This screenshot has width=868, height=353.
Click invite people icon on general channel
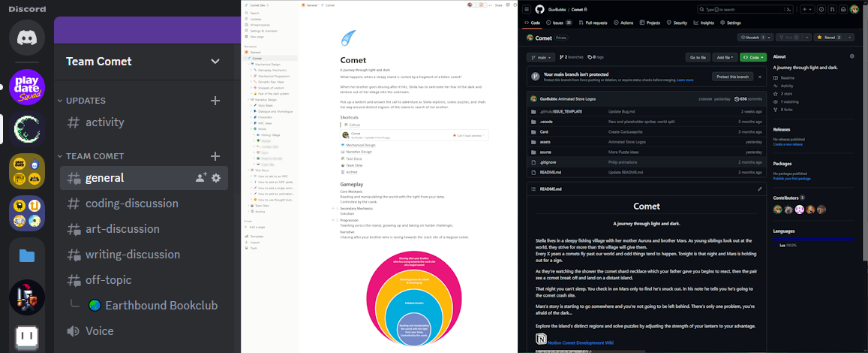click(x=200, y=178)
